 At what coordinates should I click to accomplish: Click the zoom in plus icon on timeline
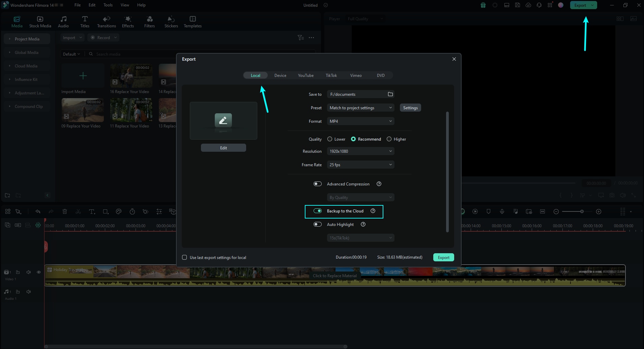[599, 211]
